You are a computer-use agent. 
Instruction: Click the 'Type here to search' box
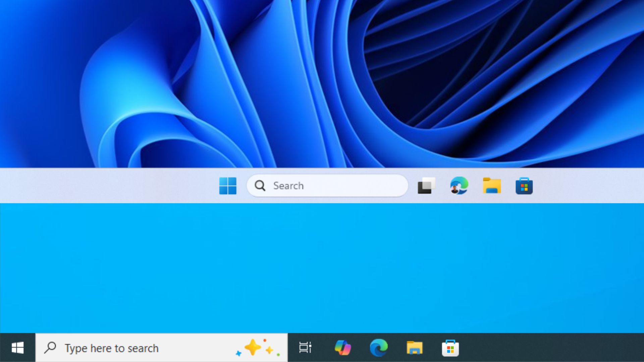[x=162, y=348]
